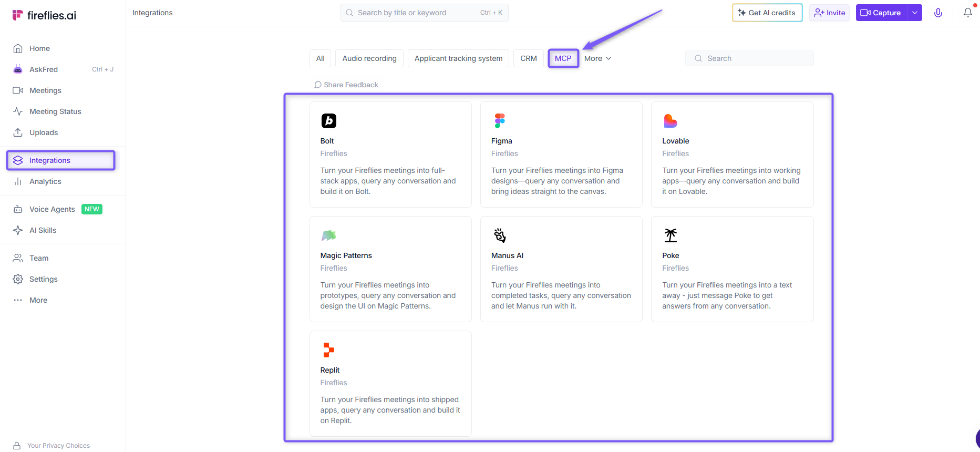Select the Lovable heart logo
Screen dimensions: 980x452
670,121
